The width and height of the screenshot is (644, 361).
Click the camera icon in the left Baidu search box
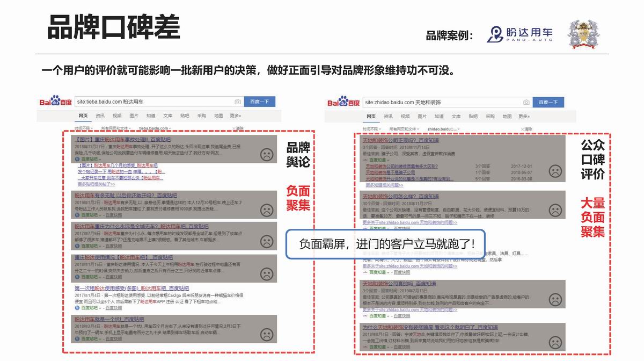pyautogui.click(x=238, y=102)
